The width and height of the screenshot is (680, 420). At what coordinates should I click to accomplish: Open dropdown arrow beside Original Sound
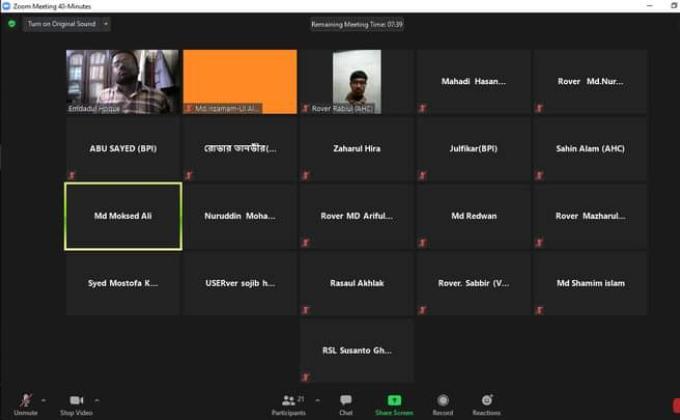click(x=105, y=24)
